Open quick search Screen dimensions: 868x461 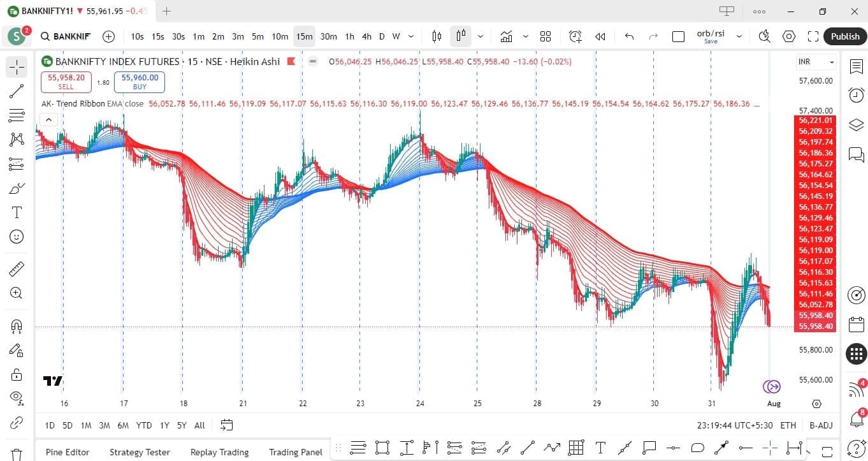pyautogui.click(x=765, y=36)
